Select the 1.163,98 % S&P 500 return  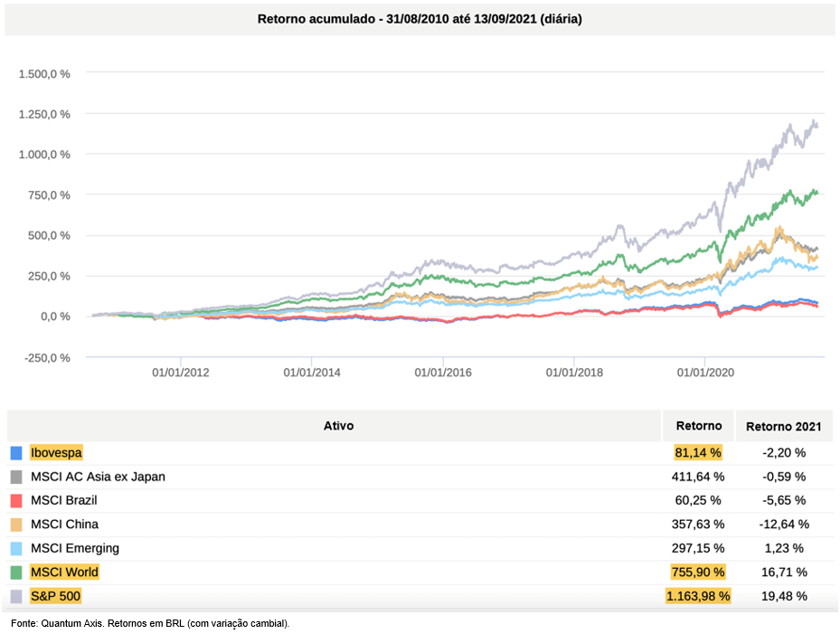click(x=698, y=596)
